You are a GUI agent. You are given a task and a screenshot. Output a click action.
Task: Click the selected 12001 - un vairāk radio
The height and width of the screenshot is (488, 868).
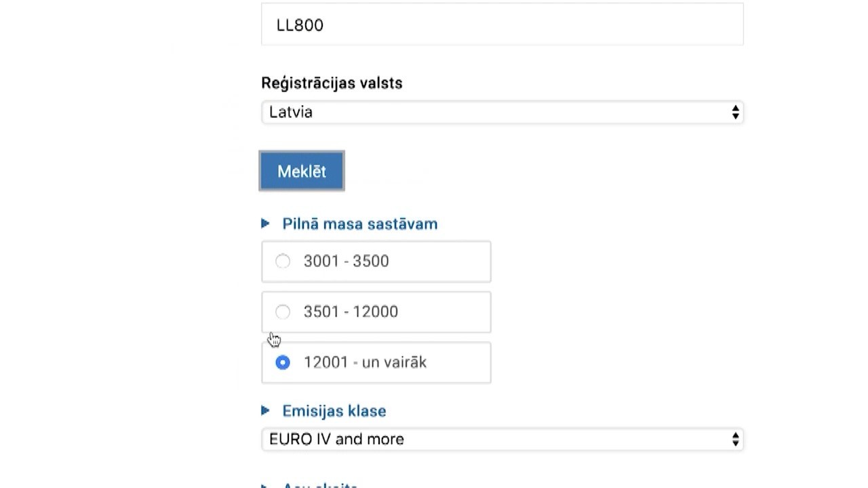tap(283, 363)
